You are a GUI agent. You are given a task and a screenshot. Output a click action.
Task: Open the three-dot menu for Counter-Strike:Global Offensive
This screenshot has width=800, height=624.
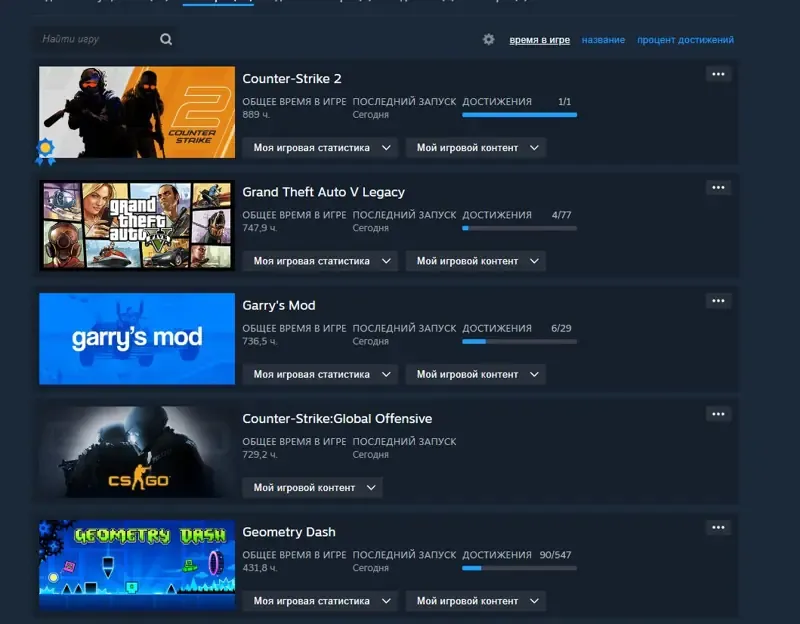point(718,414)
